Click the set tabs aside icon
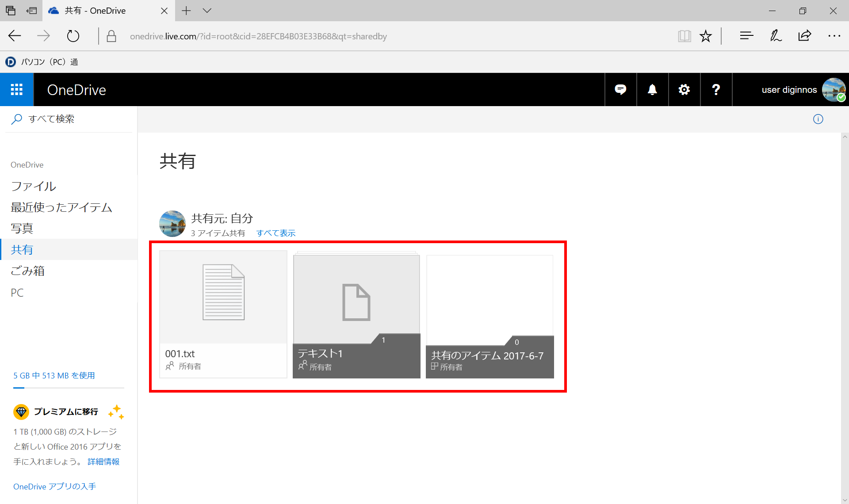 coord(32,11)
